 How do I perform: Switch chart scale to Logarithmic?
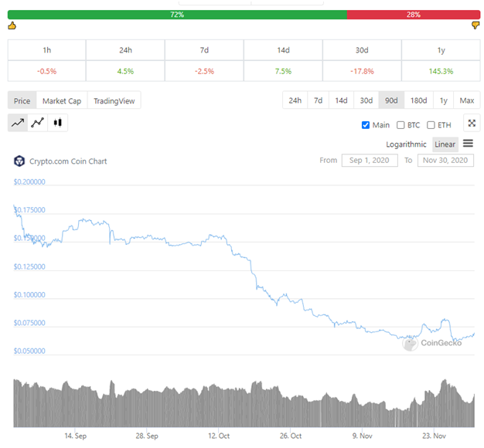coord(406,144)
